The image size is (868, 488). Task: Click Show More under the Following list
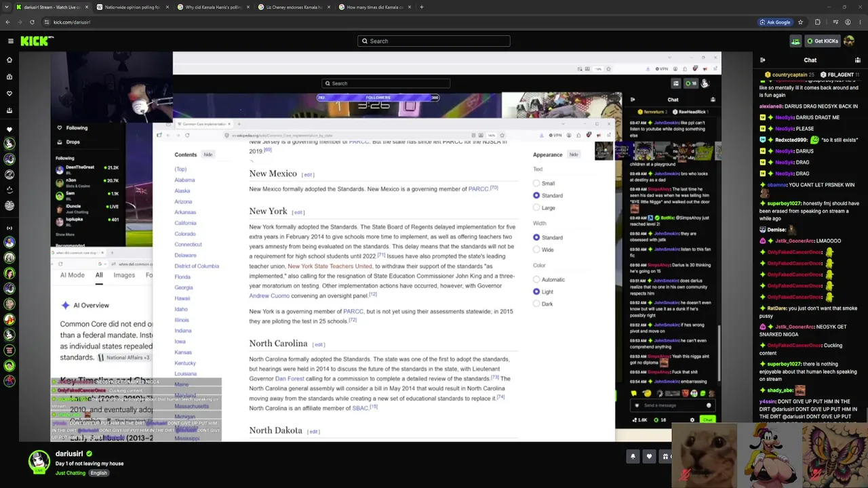click(x=65, y=235)
